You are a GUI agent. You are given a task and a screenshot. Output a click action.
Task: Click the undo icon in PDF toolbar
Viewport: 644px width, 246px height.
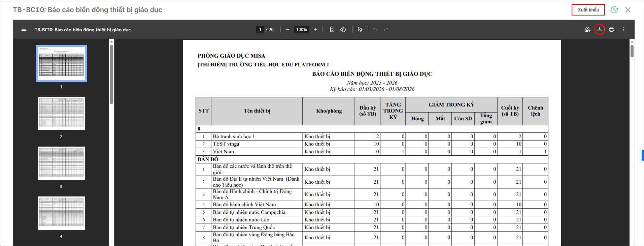[375, 30]
